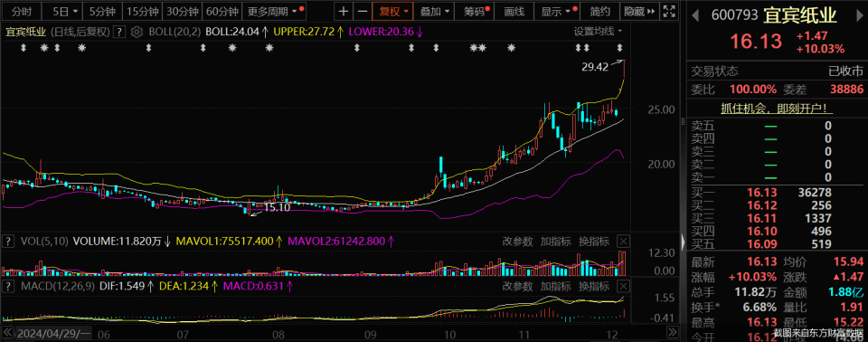Open help icon for MACD indicator

8,286
